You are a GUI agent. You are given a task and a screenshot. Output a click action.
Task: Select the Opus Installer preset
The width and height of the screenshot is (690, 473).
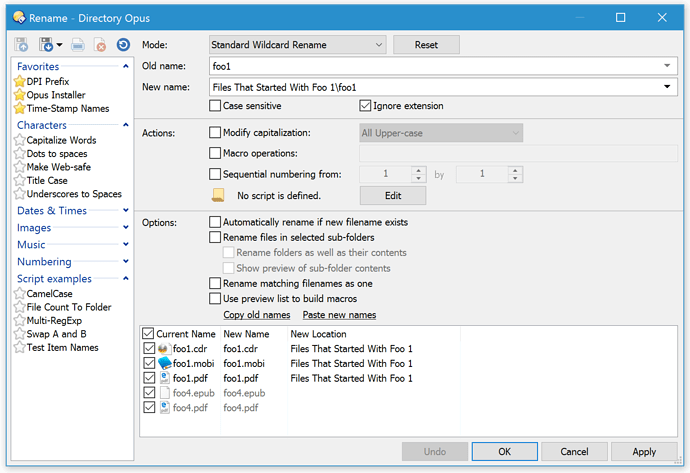point(56,95)
